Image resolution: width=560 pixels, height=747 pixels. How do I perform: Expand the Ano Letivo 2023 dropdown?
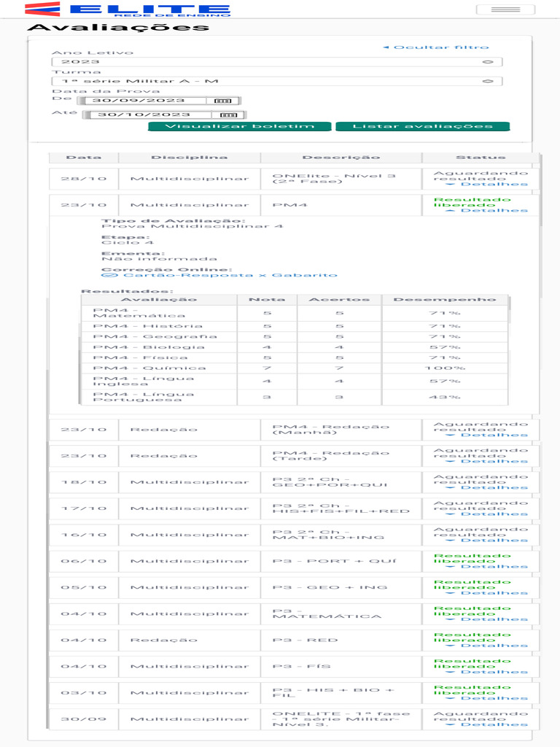[x=277, y=62]
